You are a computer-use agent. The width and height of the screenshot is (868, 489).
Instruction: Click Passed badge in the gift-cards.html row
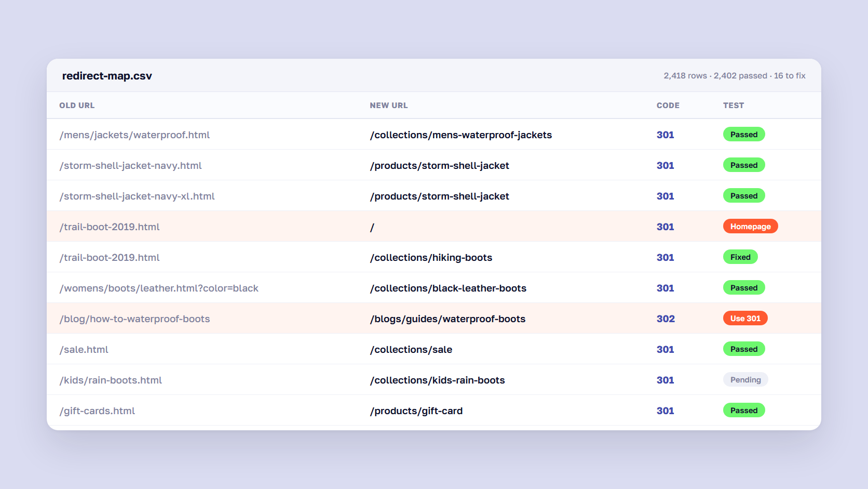(x=744, y=411)
